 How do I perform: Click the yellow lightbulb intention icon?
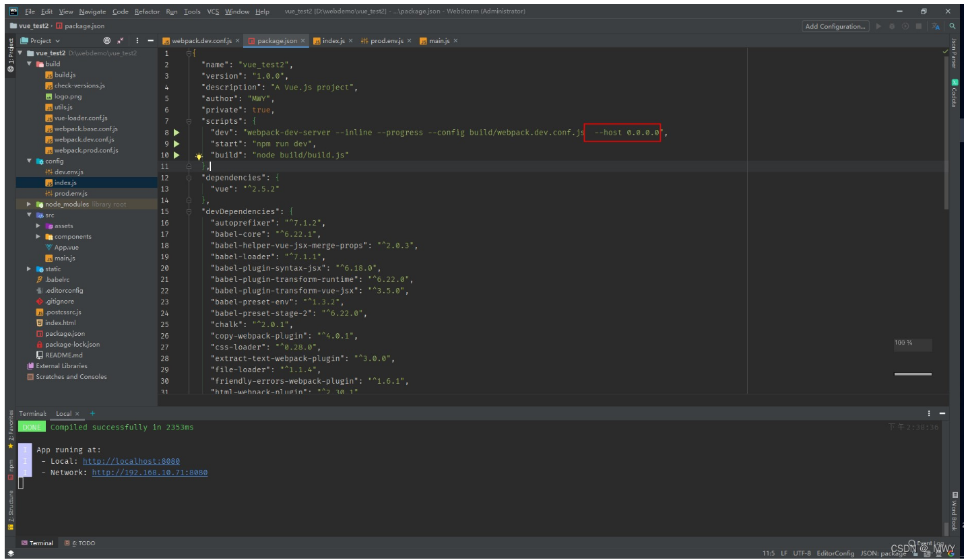pyautogui.click(x=199, y=156)
